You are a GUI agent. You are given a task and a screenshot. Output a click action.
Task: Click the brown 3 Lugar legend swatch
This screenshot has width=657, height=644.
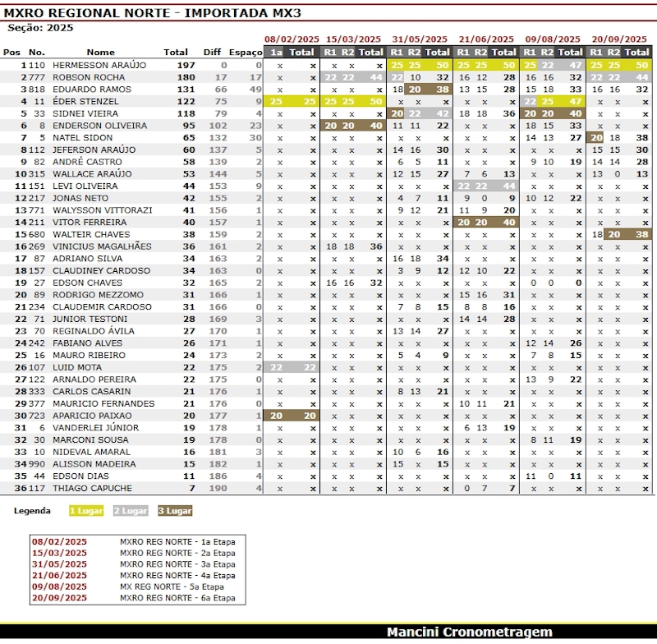pos(174,511)
